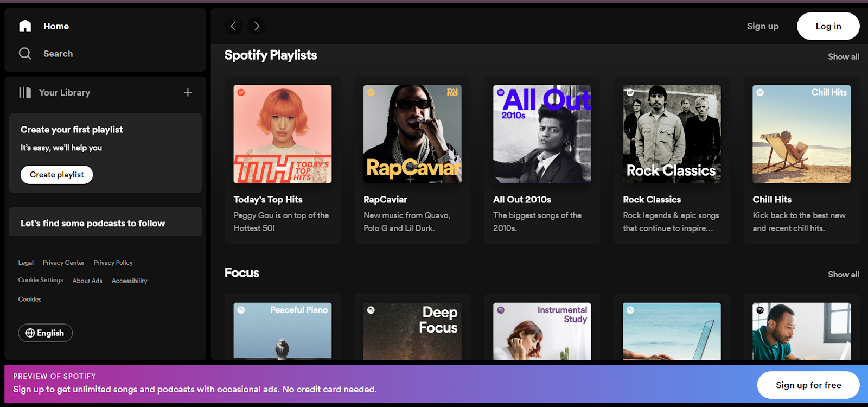
Task: Open the Instrumental Study cover
Action: click(x=542, y=332)
